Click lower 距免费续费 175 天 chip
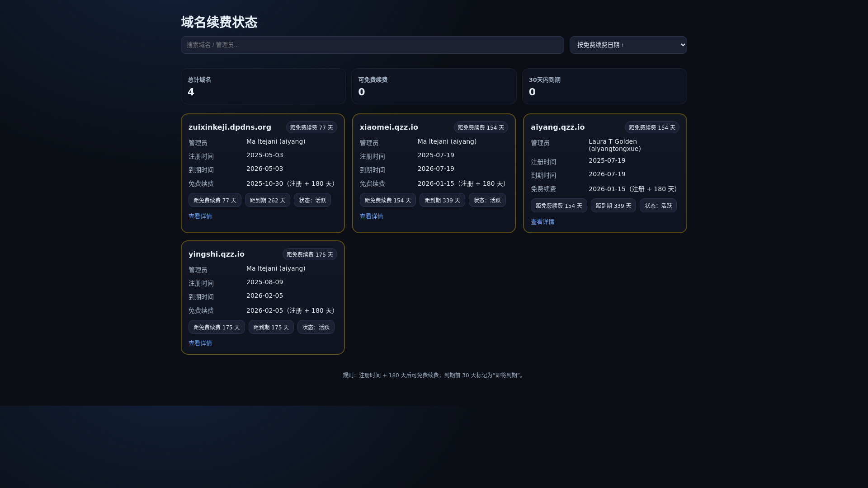The image size is (868, 488). pyautogui.click(x=217, y=327)
